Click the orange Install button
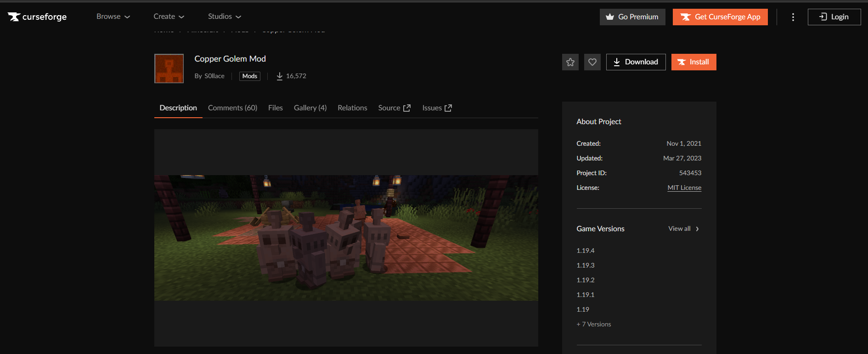 coord(694,62)
